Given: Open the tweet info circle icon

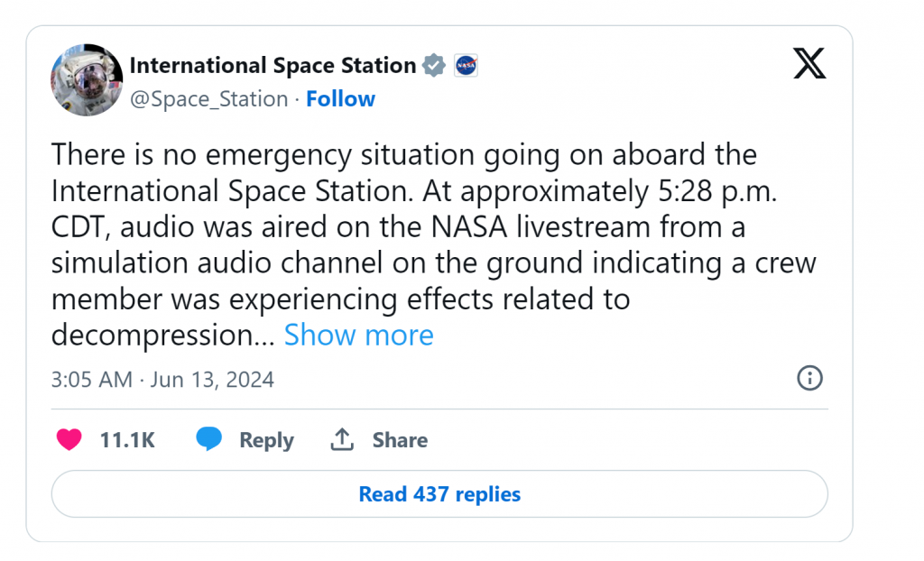Looking at the screenshot, I should coord(809,379).
